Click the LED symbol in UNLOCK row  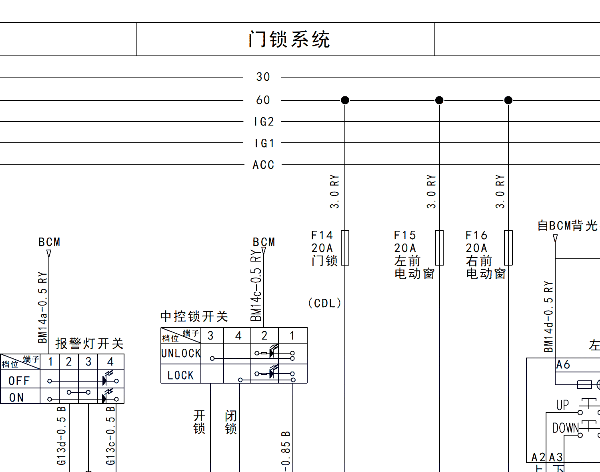(272, 351)
